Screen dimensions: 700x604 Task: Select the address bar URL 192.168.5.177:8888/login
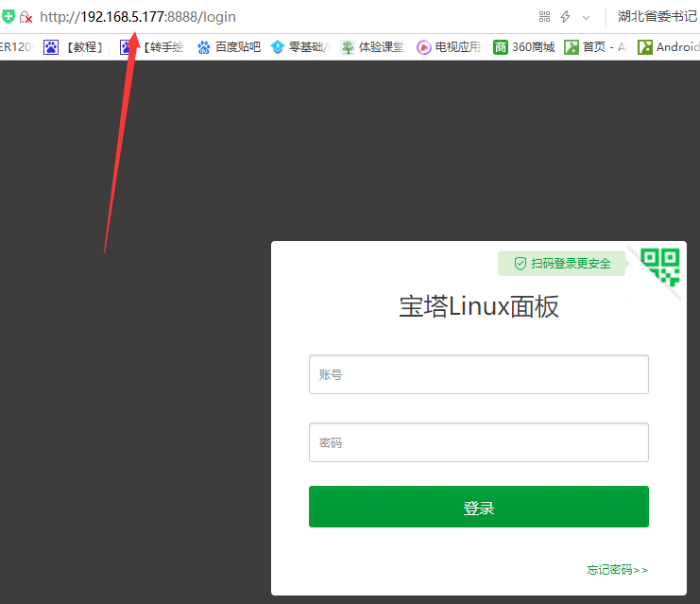click(x=138, y=17)
